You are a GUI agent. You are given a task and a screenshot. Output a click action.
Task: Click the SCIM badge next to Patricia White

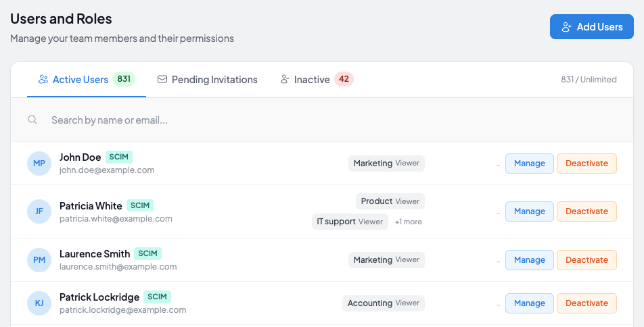coord(139,205)
